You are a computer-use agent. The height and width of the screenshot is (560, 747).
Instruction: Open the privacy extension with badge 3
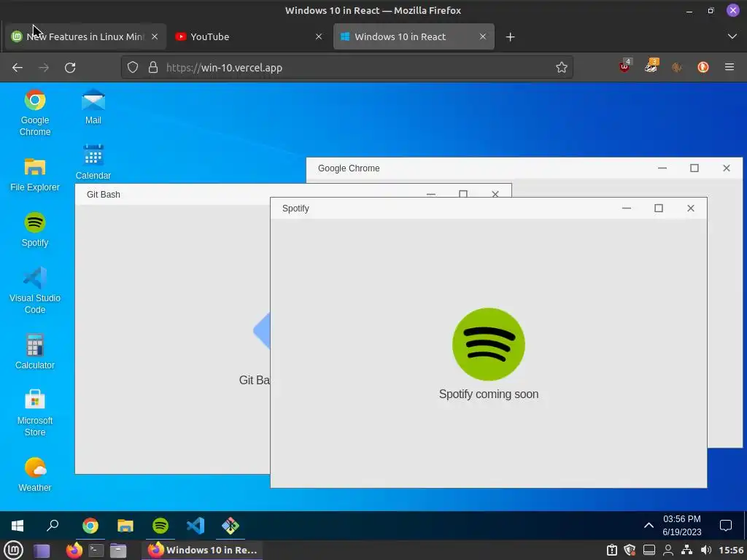pyautogui.click(x=651, y=66)
